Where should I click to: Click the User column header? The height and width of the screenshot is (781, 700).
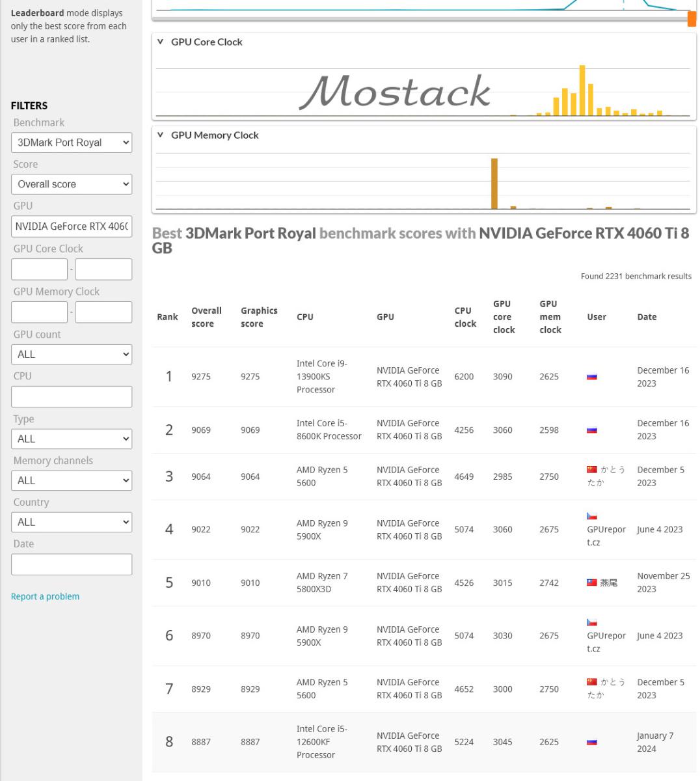pos(597,317)
